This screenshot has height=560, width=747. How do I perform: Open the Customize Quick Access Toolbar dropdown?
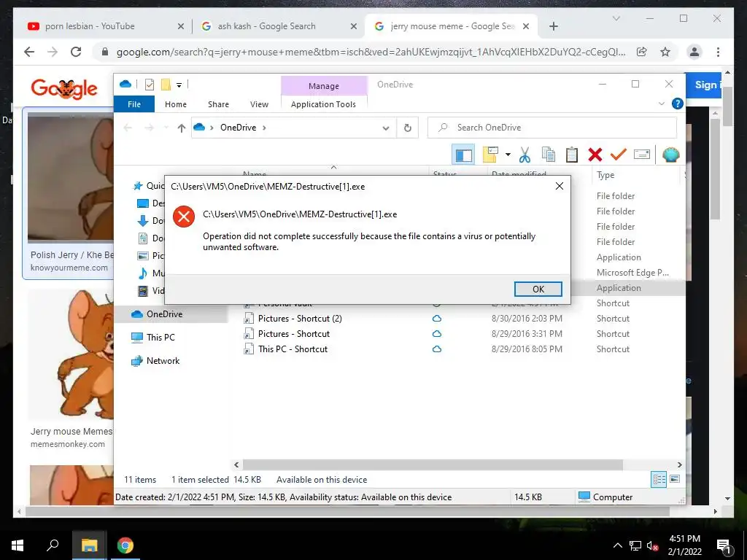pyautogui.click(x=179, y=85)
